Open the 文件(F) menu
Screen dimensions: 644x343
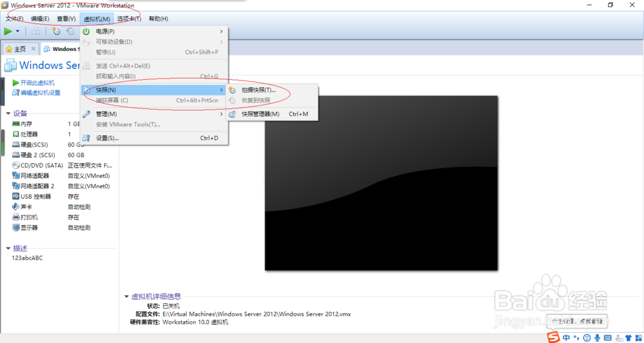[14, 19]
